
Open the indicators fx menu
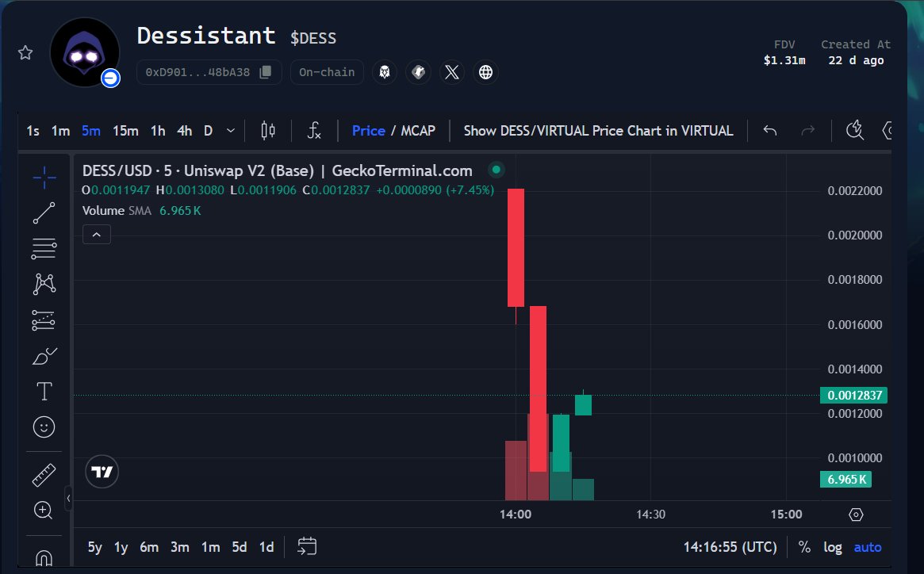point(314,130)
